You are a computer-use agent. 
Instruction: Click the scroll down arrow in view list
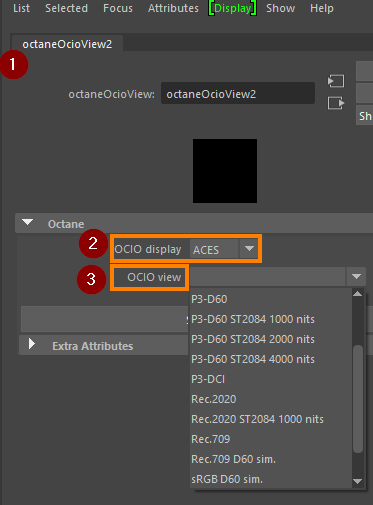358,481
